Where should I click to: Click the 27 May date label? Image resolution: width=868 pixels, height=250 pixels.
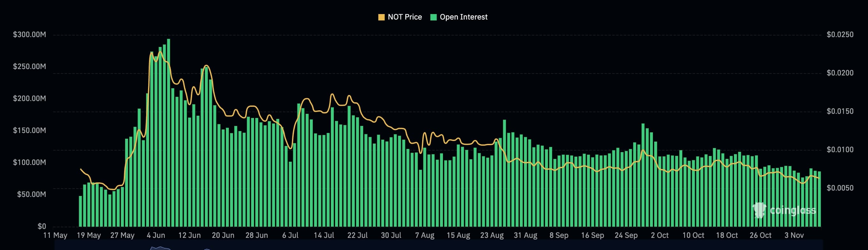[x=122, y=236]
